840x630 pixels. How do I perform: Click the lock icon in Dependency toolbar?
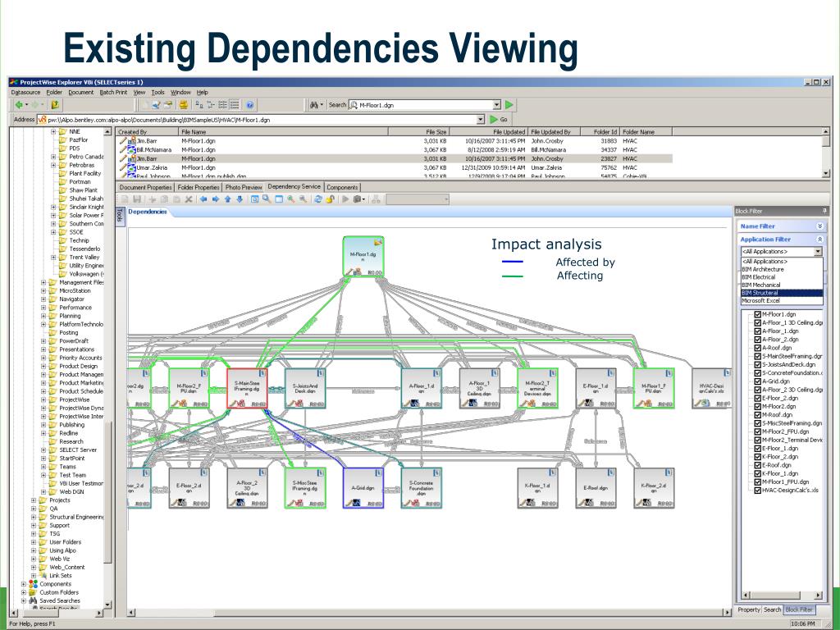330,199
